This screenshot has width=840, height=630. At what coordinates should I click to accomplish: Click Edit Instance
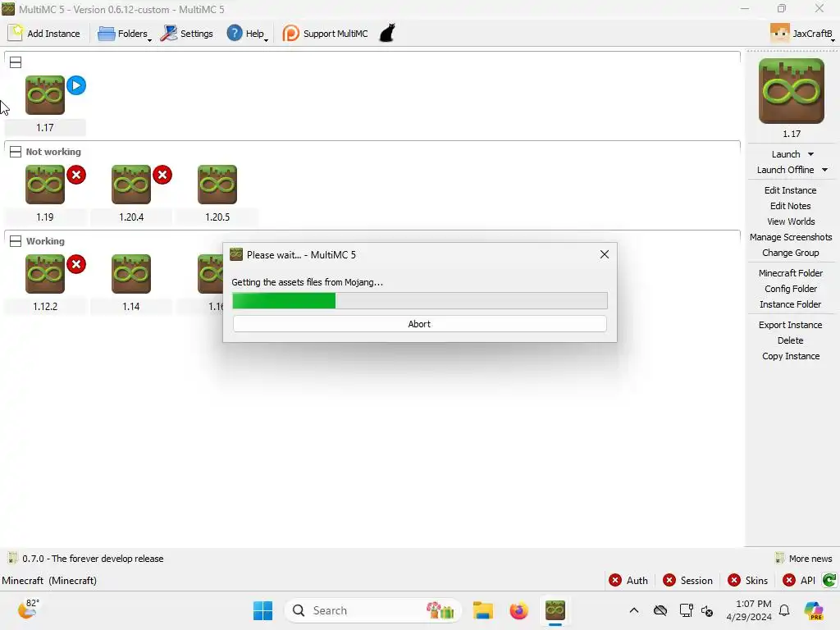pyautogui.click(x=790, y=190)
